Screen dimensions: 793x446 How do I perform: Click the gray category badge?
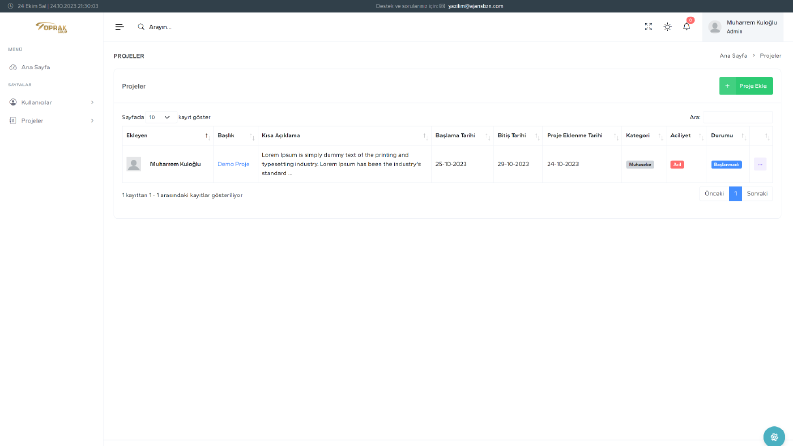pos(640,164)
